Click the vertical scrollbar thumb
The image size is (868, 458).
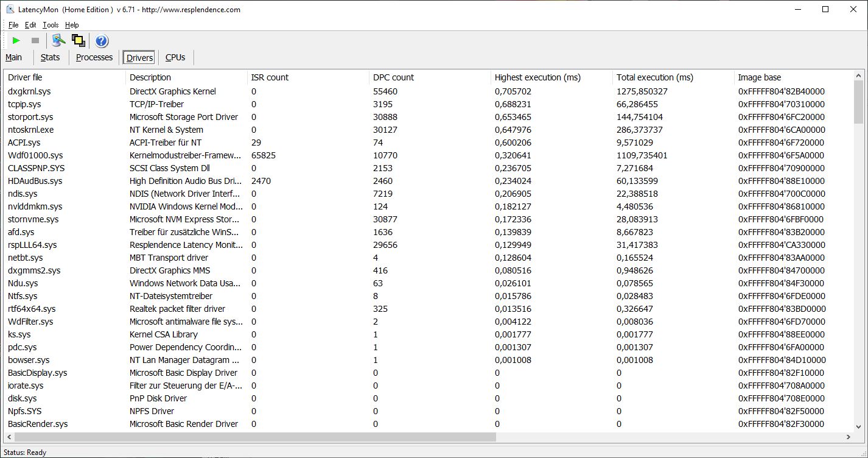click(859, 102)
